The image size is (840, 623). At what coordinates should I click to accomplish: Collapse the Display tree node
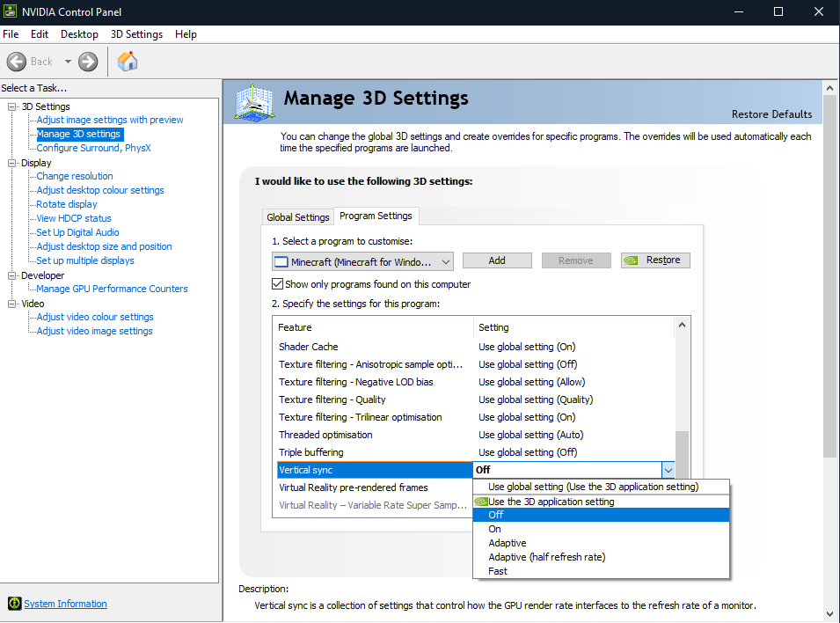coord(11,163)
